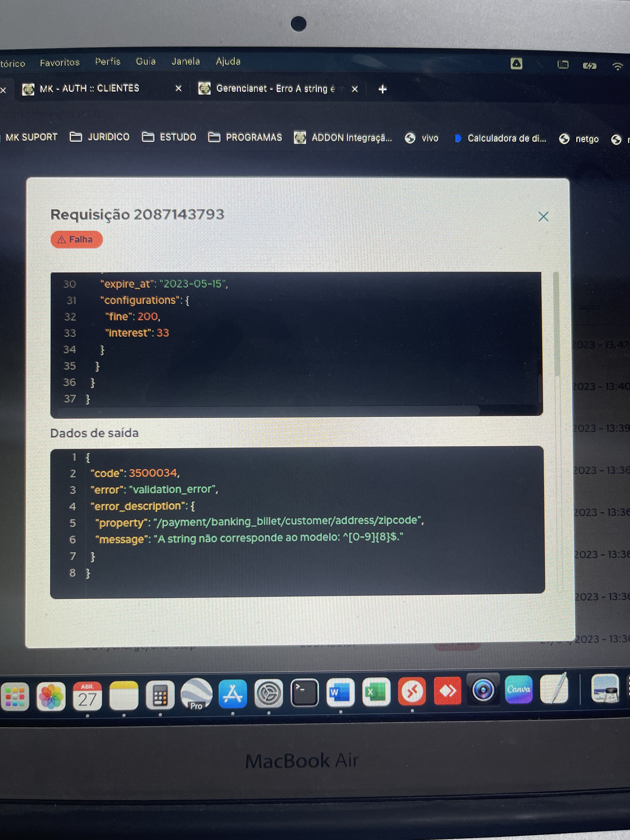Screen dimensions: 630x840
Task: Open Launchpad from the dock
Action: [15, 697]
